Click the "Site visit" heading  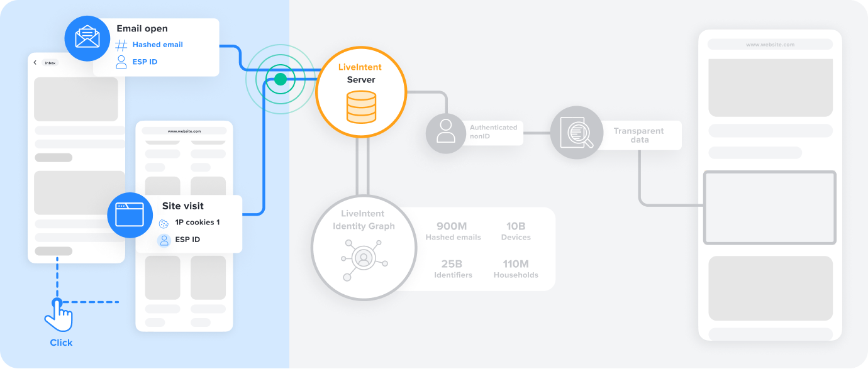coord(183,206)
